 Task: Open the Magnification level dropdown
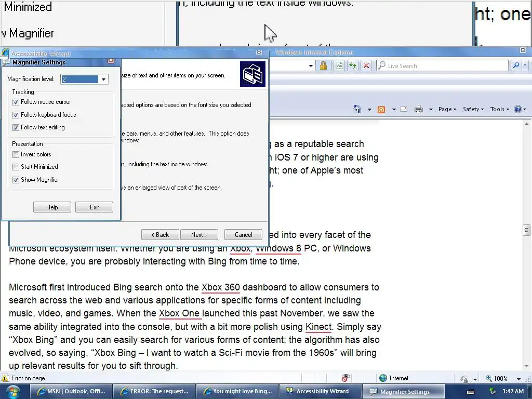pos(103,79)
